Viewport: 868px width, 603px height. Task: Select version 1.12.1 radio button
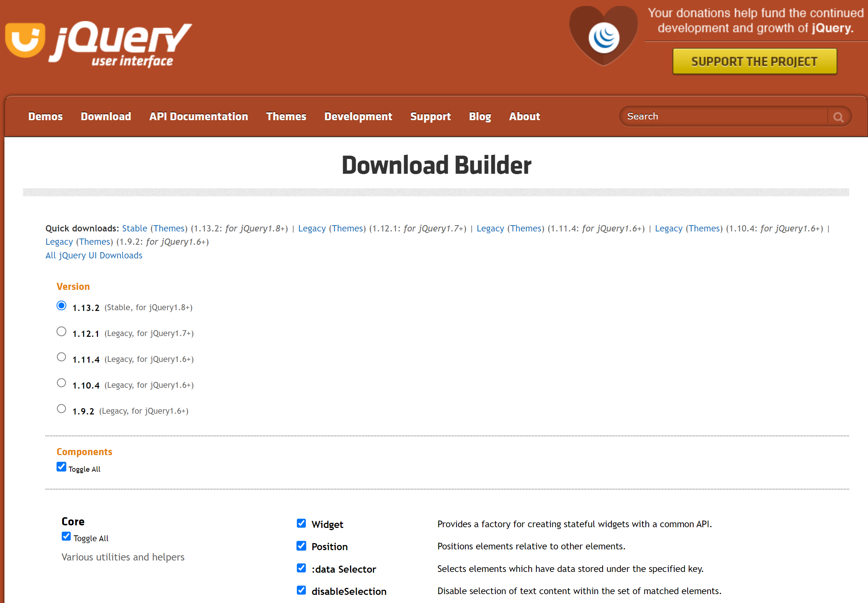point(61,331)
